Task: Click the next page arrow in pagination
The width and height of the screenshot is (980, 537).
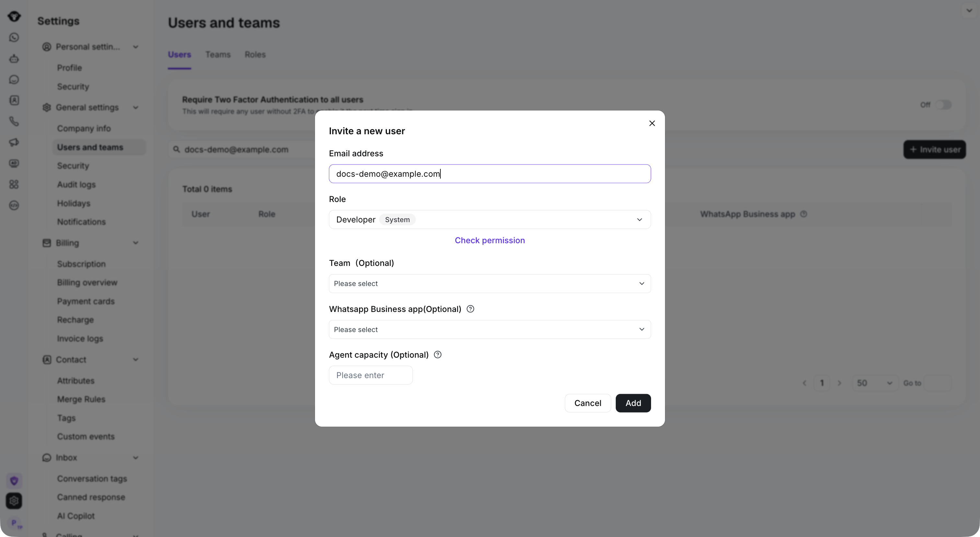Action: click(839, 383)
